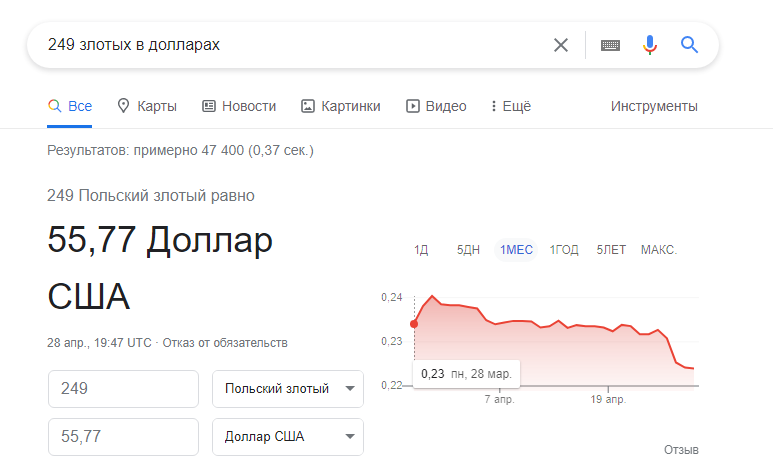Image resolution: width=773 pixels, height=474 pixels.
Task: Open the Карты tab with pin icon
Action: [147, 106]
